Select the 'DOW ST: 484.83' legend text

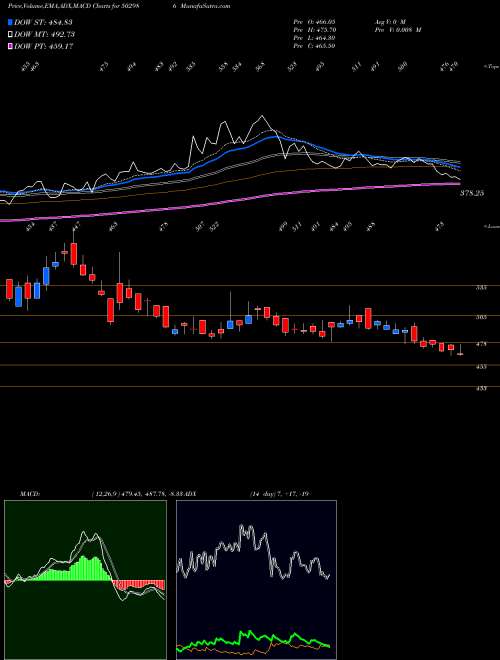pos(44,22)
